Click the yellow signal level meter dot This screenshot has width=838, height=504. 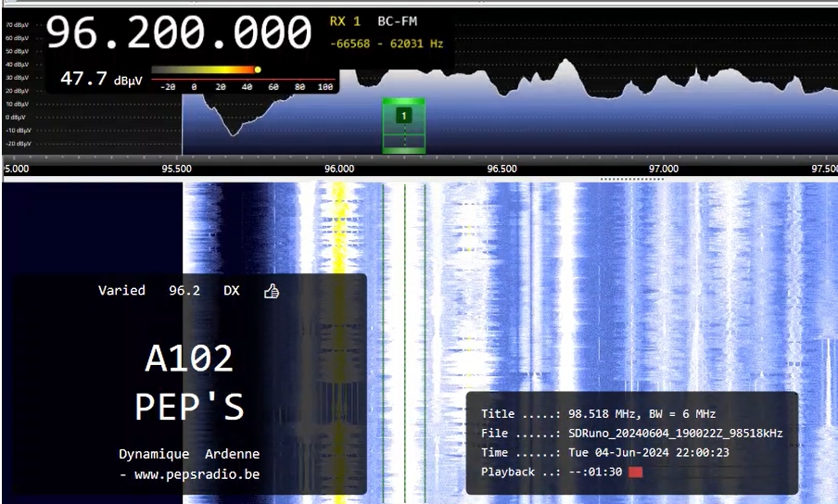point(258,69)
